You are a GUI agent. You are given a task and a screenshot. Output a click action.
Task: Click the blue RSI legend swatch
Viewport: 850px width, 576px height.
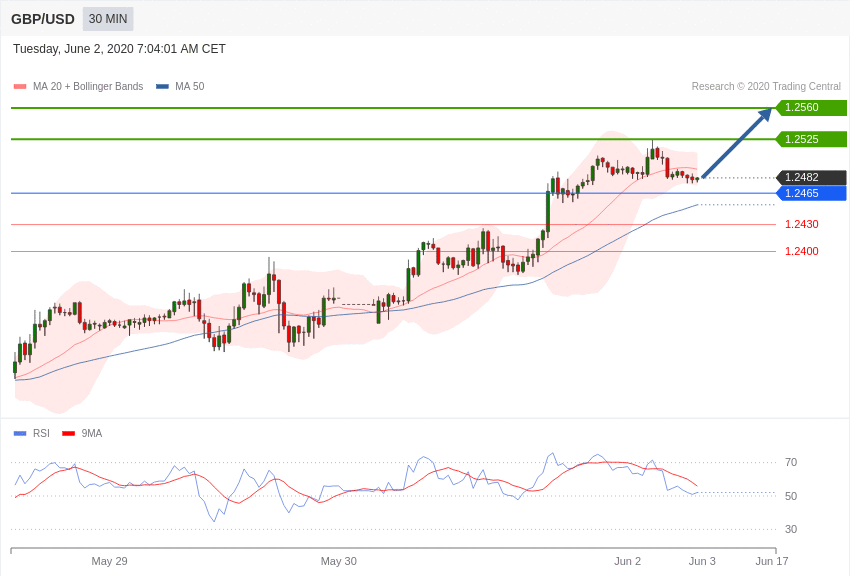click(x=20, y=433)
